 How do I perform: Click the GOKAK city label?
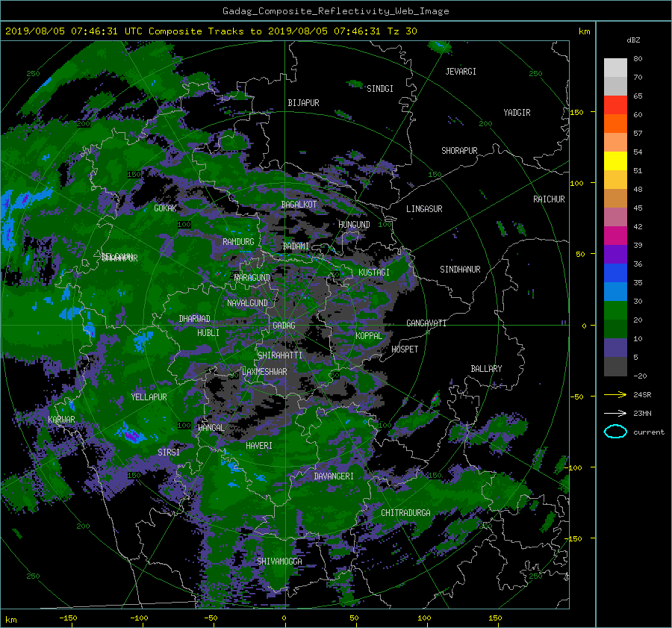click(166, 208)
